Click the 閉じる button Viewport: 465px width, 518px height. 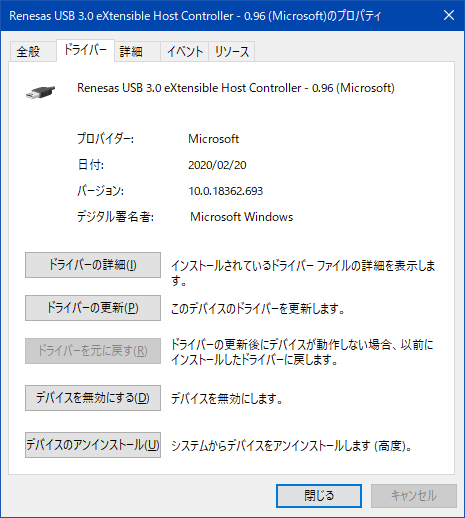point(319,496)
